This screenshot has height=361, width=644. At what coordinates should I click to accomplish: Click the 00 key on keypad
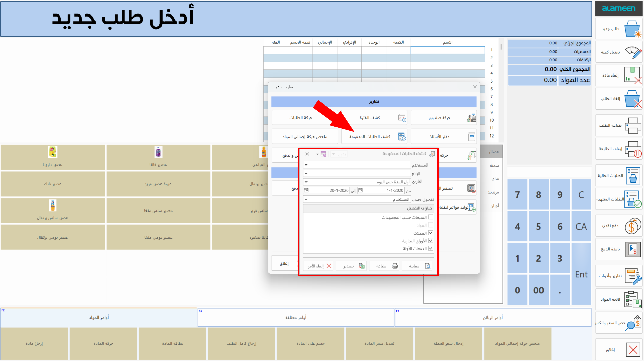538,290
